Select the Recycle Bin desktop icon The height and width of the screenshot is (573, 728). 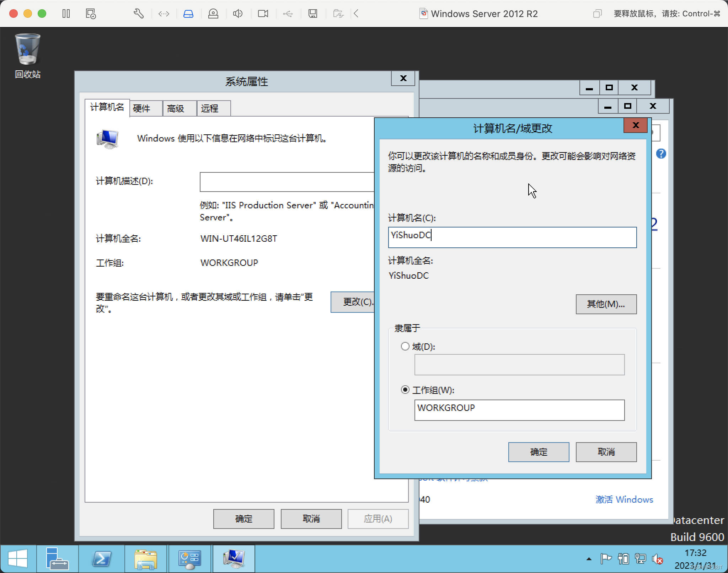(x=28, y=56)
